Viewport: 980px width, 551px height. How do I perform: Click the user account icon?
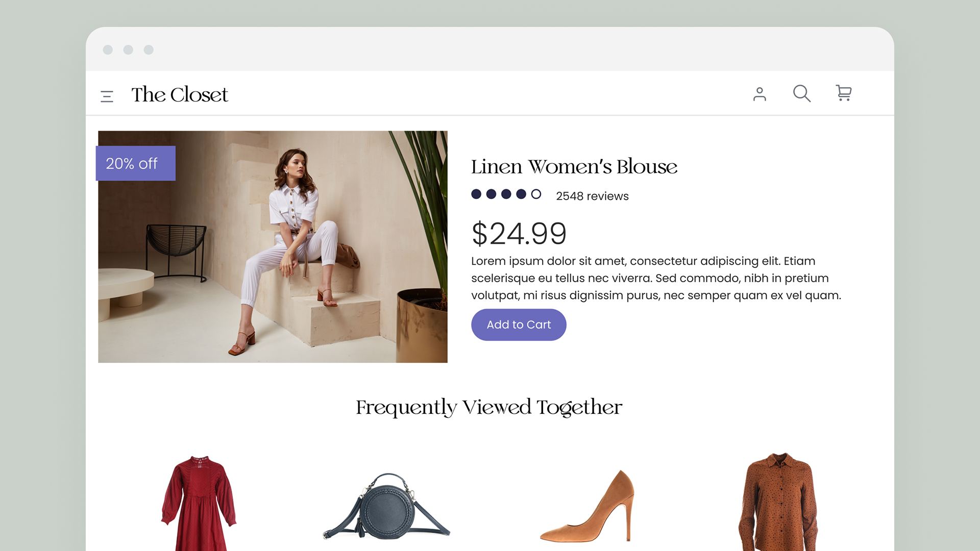(759, 94)
